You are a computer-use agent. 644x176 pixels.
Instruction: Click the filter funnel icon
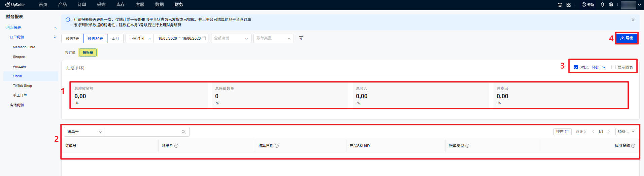301,38
